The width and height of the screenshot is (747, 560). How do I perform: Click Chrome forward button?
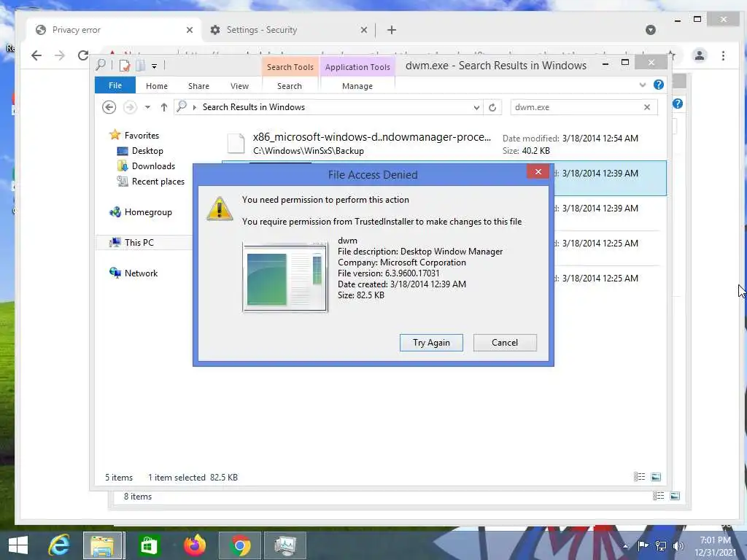pos(60,55)
